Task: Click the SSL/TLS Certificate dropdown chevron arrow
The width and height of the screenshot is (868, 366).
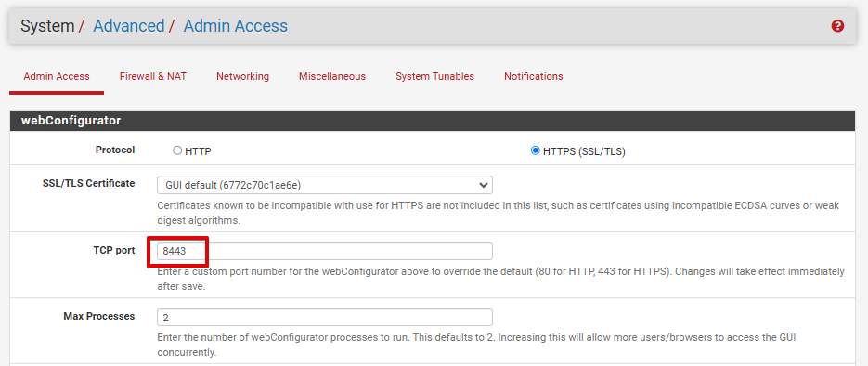Action: 483,184
